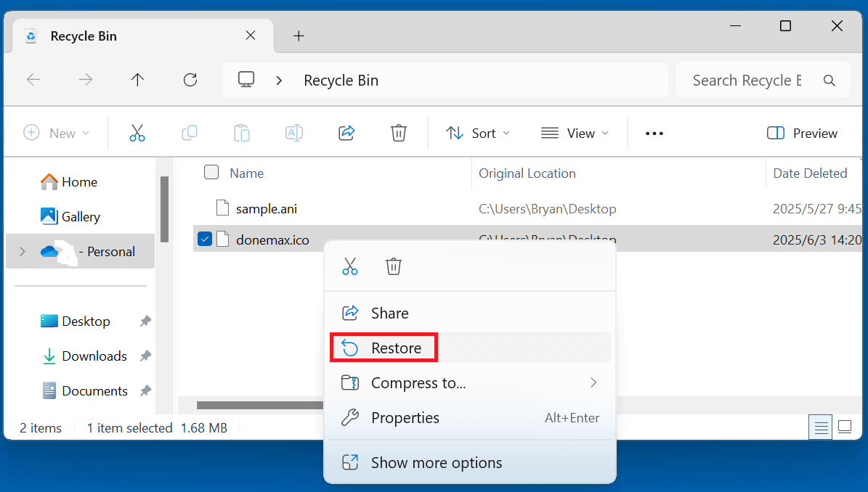Click the trash icon in the context menu
The width and height of the screenshot is (868, 492).
pyautogui.click(x=393, y=266)
